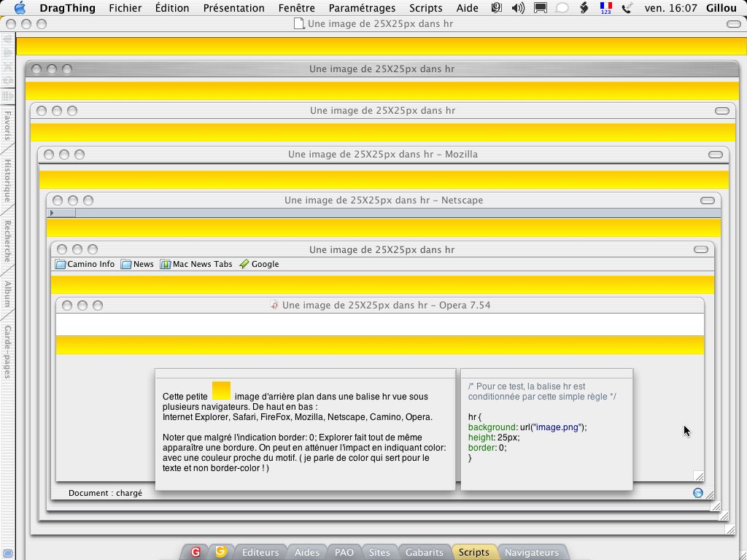Open the Mac News Tabs bookmark group
This screenshot has height=560, width=747.
pyautogui.click(x=196, y=264)
